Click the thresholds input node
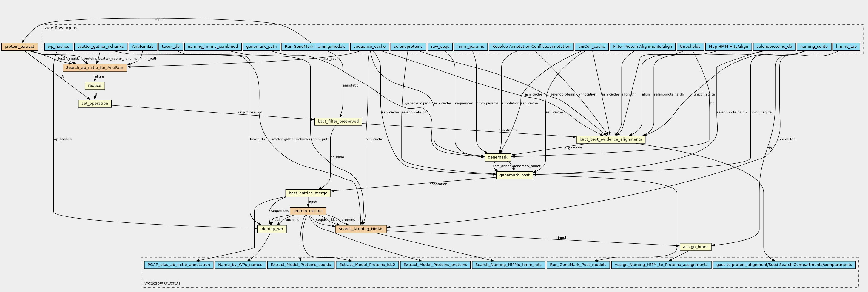The width and height of the screenshot is (868, 292). point(690,47)
